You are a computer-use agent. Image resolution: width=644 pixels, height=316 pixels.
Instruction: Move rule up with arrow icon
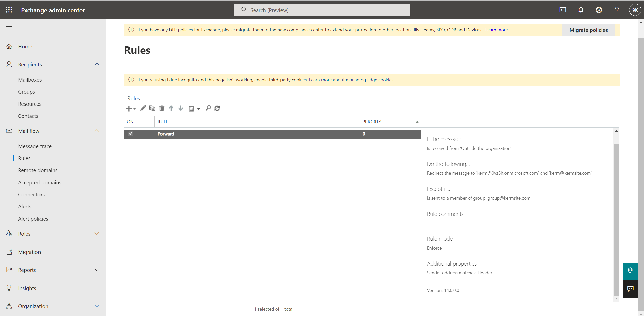171,108
